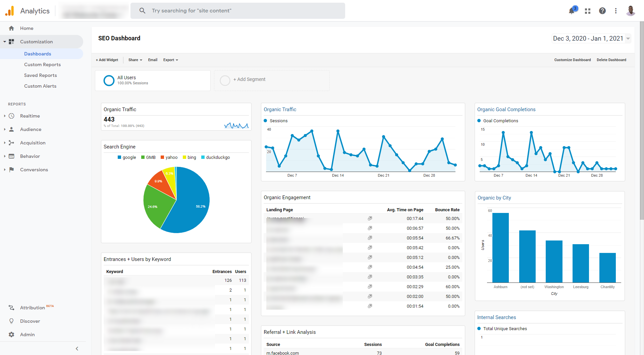Open landing page link icon for 00:04:54 row

tap(370, 267)
